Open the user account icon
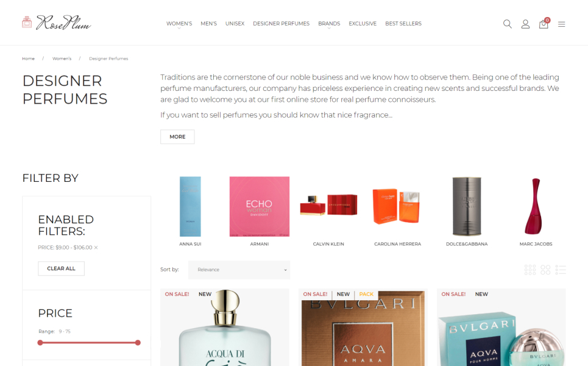 pyautogui.click(x=525, y=24)
